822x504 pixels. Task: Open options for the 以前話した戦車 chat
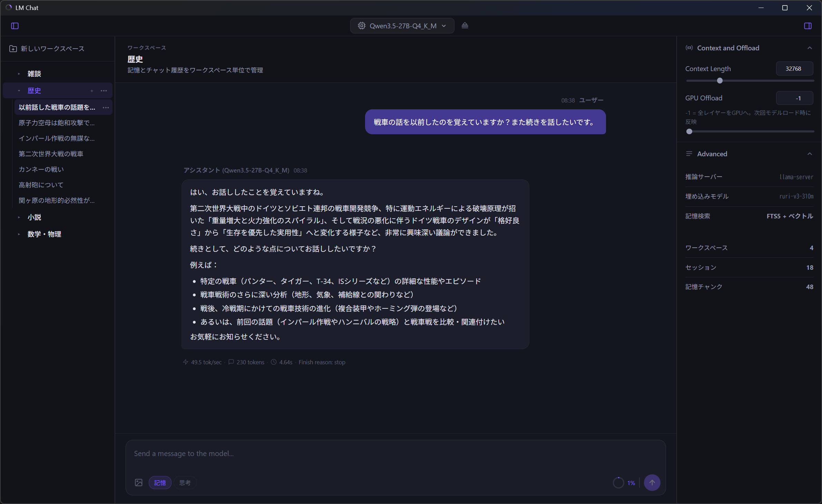(106, 107)
